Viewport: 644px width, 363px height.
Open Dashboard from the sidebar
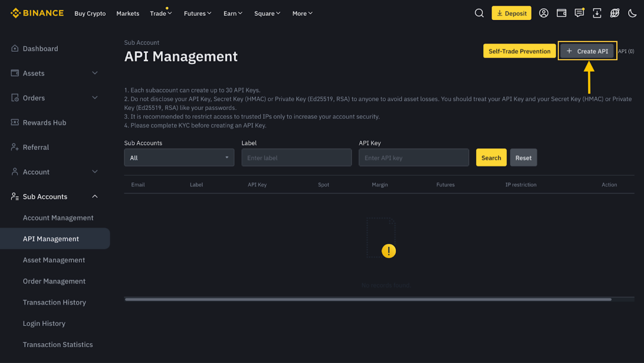tap(40, 49)
